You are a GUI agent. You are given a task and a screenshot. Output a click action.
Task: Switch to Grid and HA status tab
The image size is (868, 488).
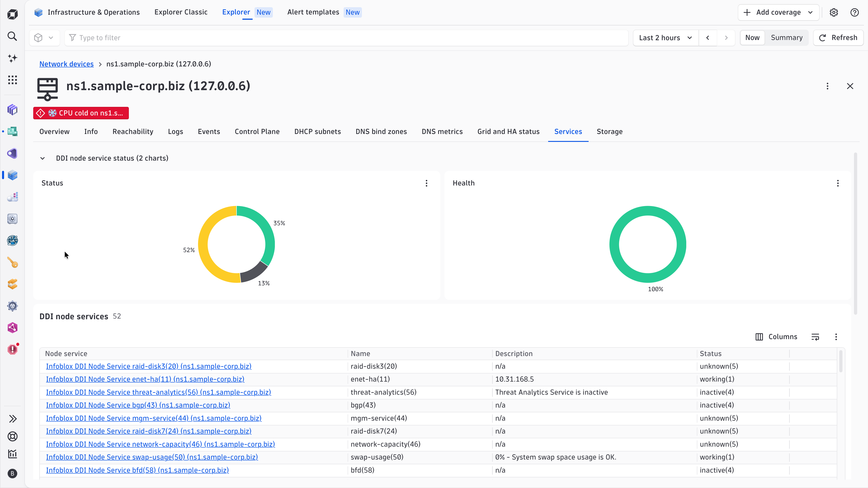click(x=508, y=132)
